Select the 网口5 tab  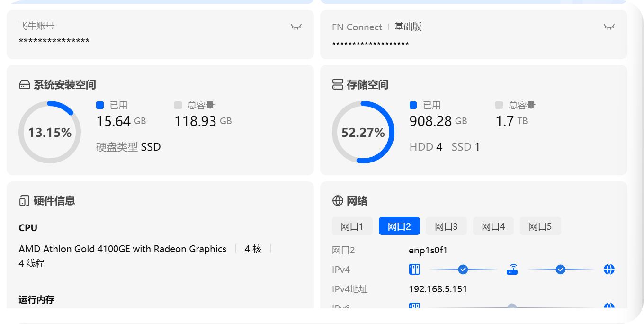click(540, 226)
